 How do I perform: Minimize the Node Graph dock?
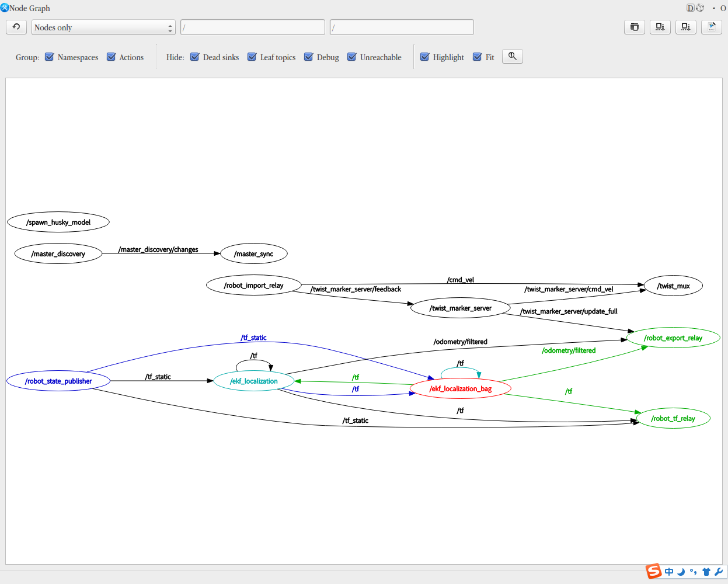[x=713, y=8]
